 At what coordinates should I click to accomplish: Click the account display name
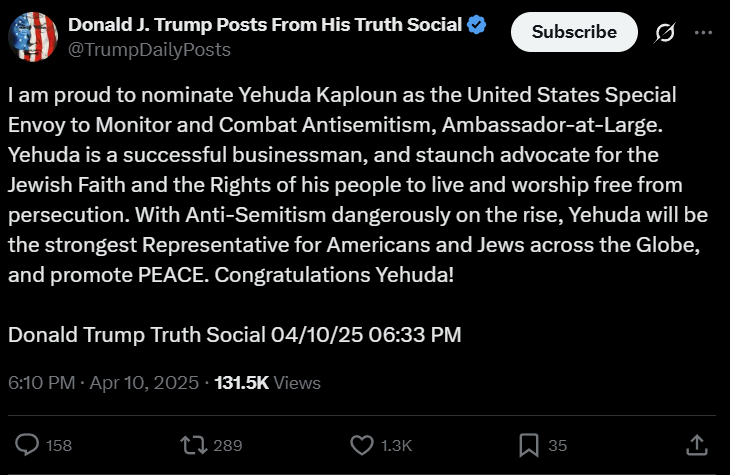pos(265,25)
